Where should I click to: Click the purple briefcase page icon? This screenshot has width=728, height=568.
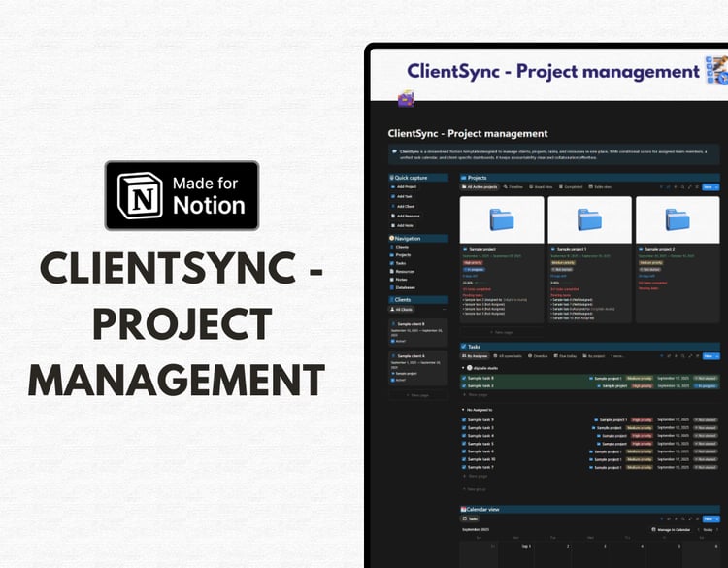click(x=406, y=98)
